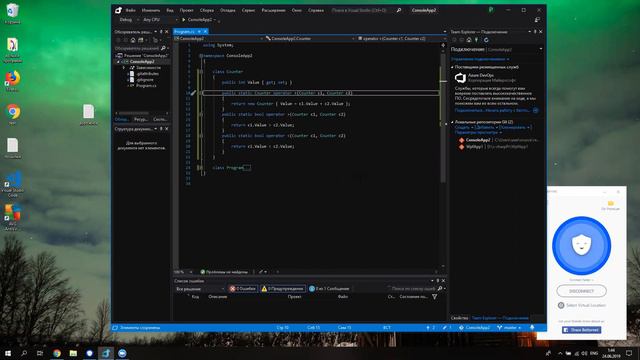Select the ConsoleApp2 local Git repository

click(498, 140)
